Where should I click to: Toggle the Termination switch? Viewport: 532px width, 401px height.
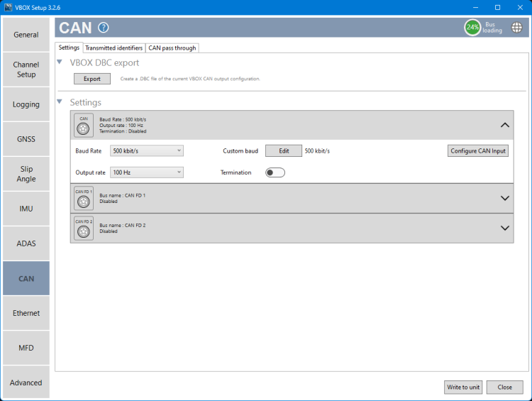[x=275, y=172]
